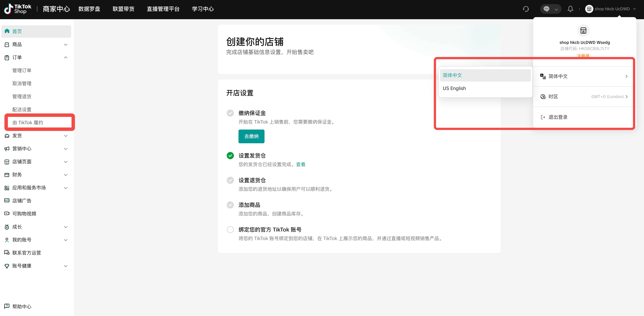Open 可购物视频 in the sidebar
644x316 pixels.
tap(24, 214)
